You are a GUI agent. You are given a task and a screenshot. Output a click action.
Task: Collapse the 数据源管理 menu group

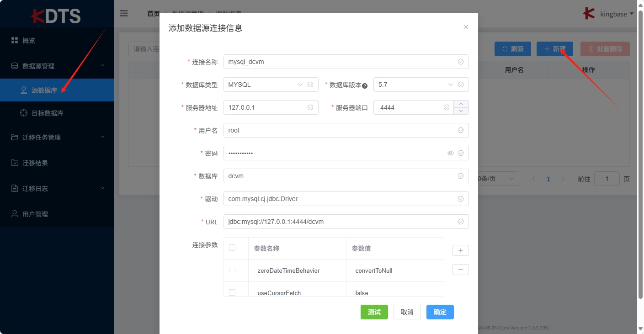57,66
